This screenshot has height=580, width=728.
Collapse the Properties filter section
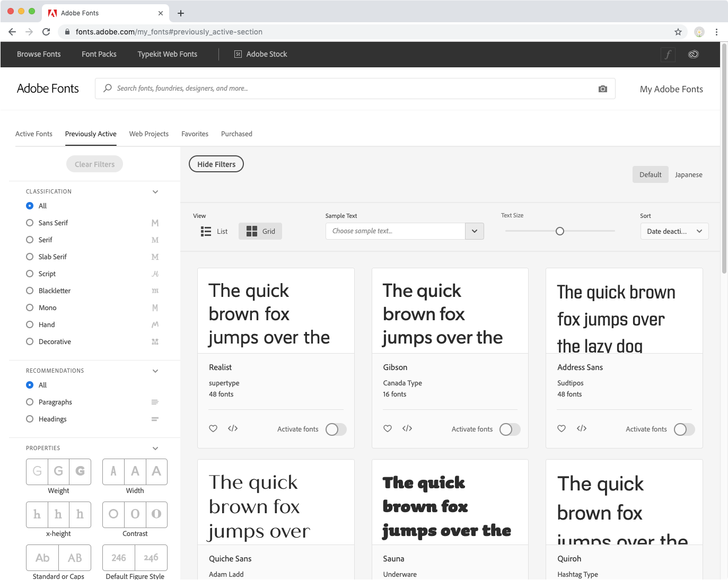(x=155, y=449)
